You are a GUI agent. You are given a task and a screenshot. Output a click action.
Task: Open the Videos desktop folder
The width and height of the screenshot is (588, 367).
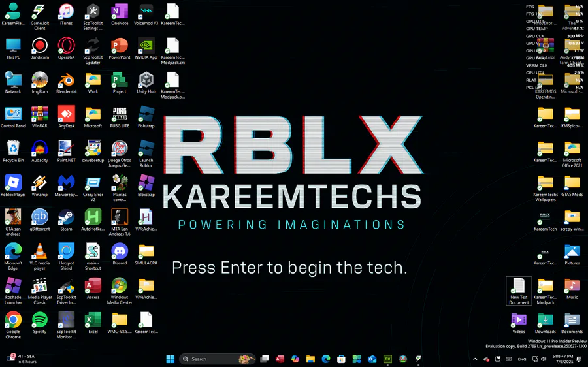tap(519, 323)
